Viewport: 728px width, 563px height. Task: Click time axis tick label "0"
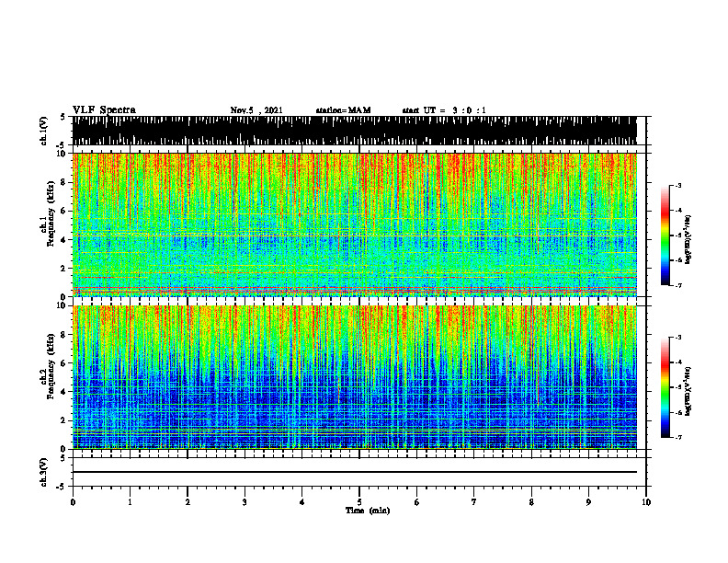click(73, 502)
